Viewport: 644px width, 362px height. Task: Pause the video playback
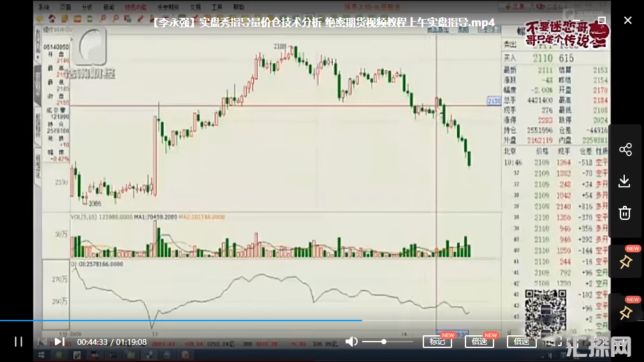[18, 342]
